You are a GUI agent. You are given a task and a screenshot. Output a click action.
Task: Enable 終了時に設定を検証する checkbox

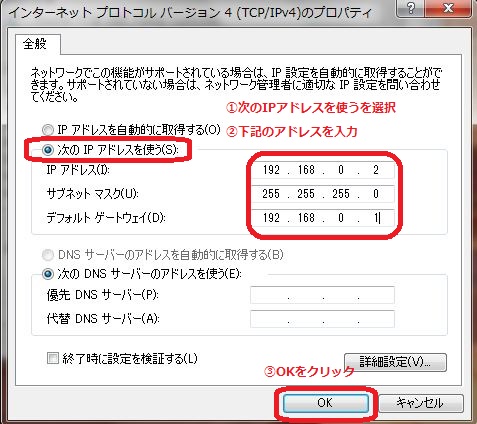(52, 359)
